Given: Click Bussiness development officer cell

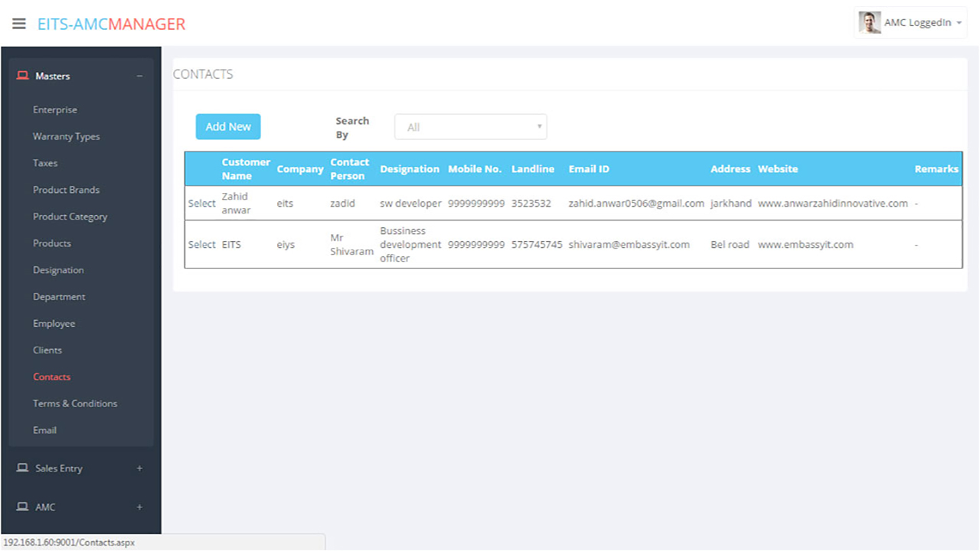Looking at the screenshot, I should [410, 245].
